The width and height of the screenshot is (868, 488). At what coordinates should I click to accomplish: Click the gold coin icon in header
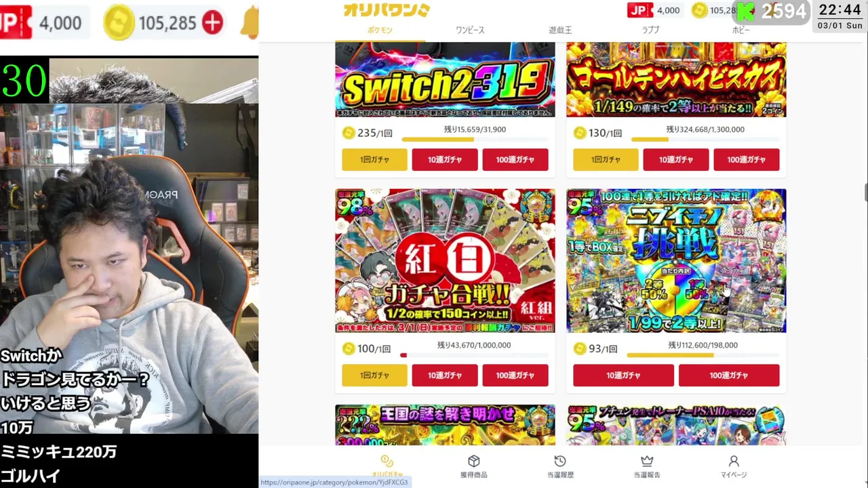pos(699,10)
